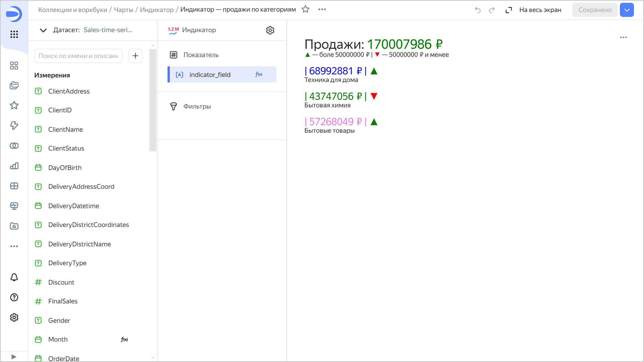This screenshot has height=362, width=644.
Task: Click the redo arrow icon
Action: pyautogui.click(x=492, y=10)
